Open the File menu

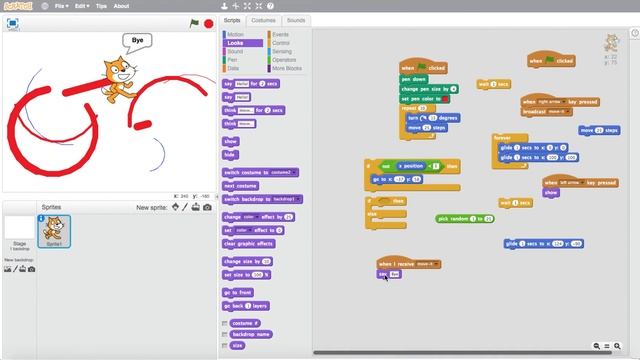pos(62,6)
